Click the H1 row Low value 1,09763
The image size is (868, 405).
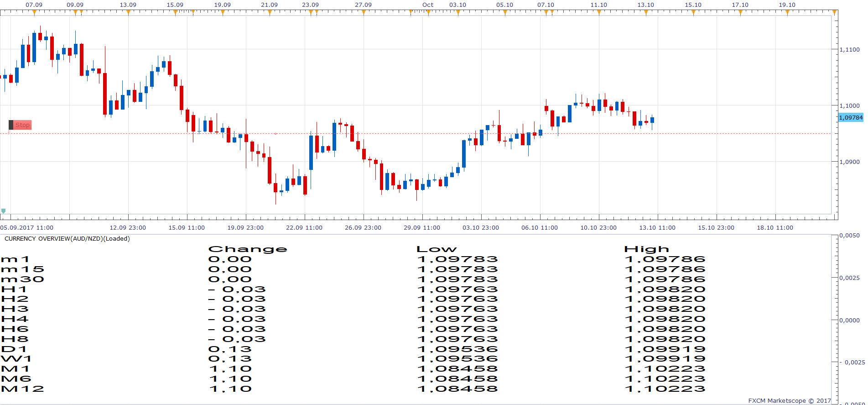457,289
